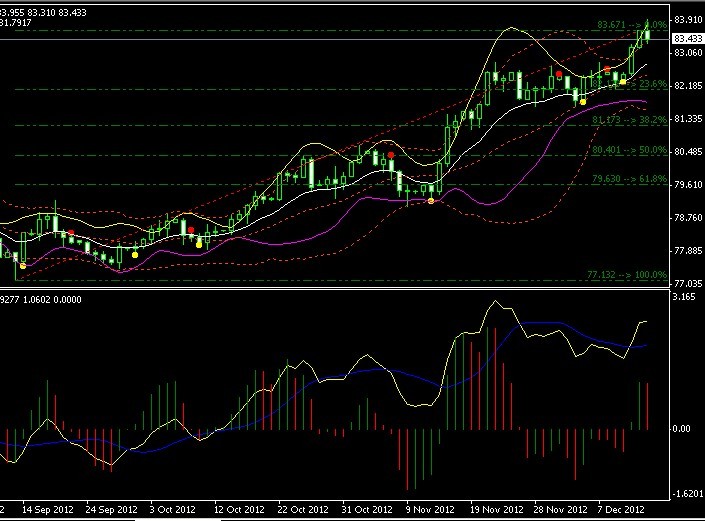Click the 14 Sep 2012 date label
Viewport: 705px width, 521px height.
(48, 509)
